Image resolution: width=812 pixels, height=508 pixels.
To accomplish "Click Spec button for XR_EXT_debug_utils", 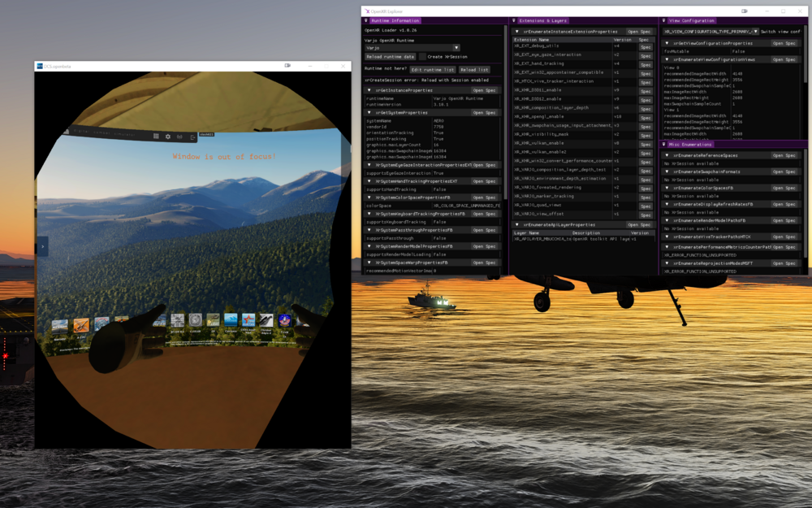I will tap(646, 47).
